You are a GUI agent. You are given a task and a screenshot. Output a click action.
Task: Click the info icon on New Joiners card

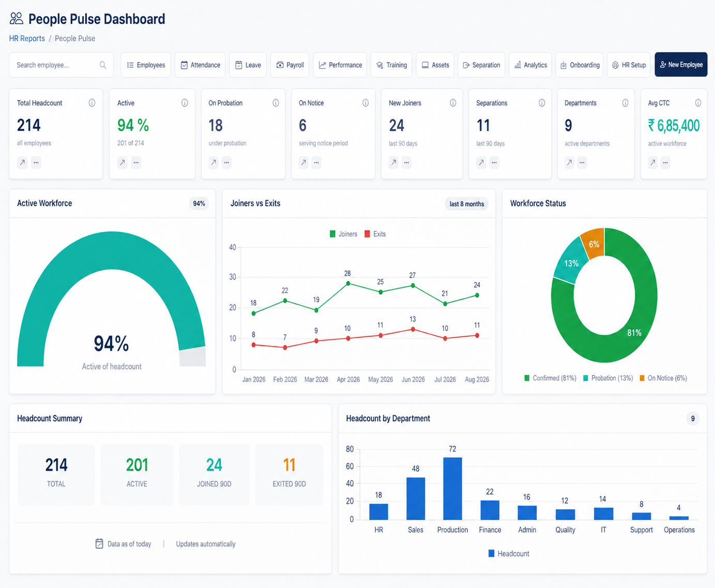(x=453, y=103)
